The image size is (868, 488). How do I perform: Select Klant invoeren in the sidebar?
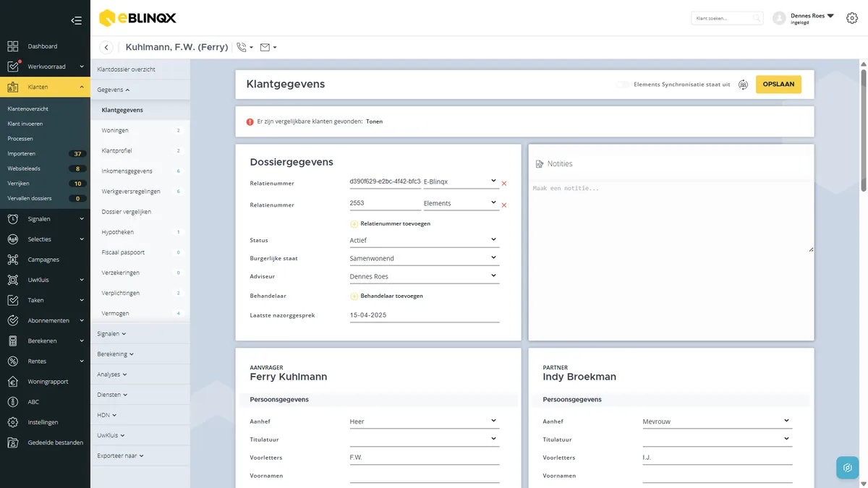[x=25, y=124]
